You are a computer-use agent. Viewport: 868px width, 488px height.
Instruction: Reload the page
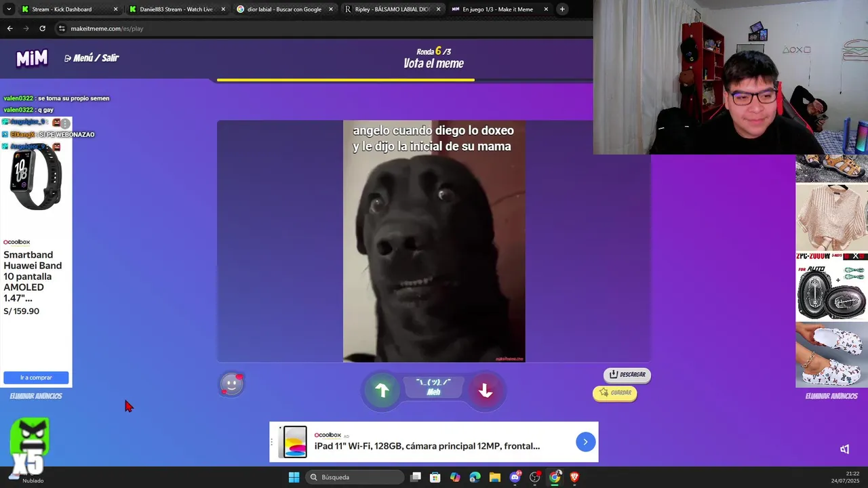point(42,28)
